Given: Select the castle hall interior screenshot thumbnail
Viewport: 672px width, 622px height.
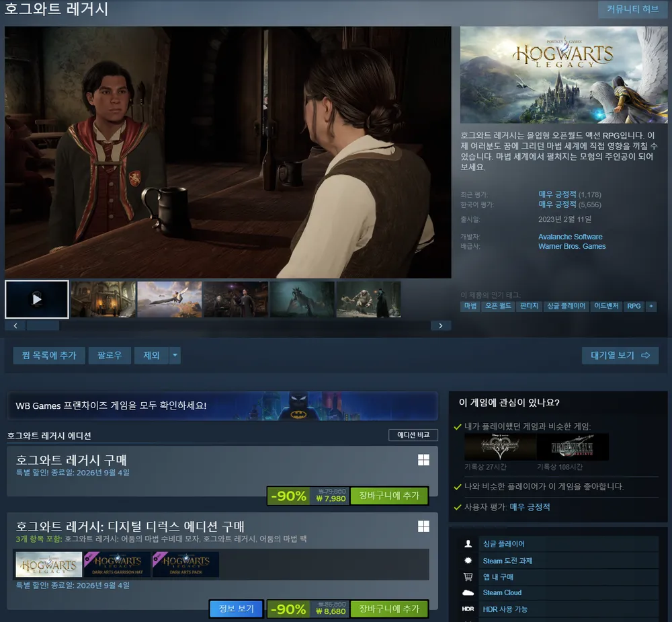Looking at the screenshot, I should click(103, 299).
